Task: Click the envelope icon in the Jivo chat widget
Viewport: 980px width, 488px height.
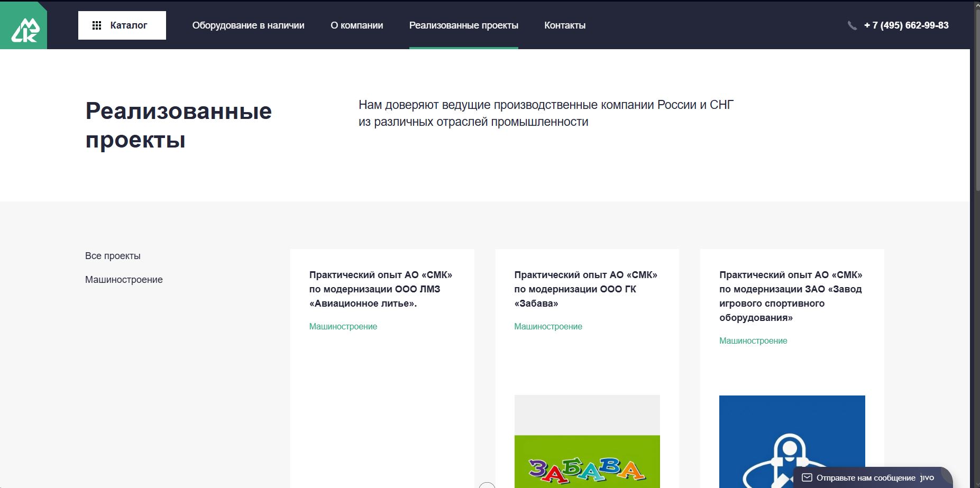Action: (x=807, y=477)
